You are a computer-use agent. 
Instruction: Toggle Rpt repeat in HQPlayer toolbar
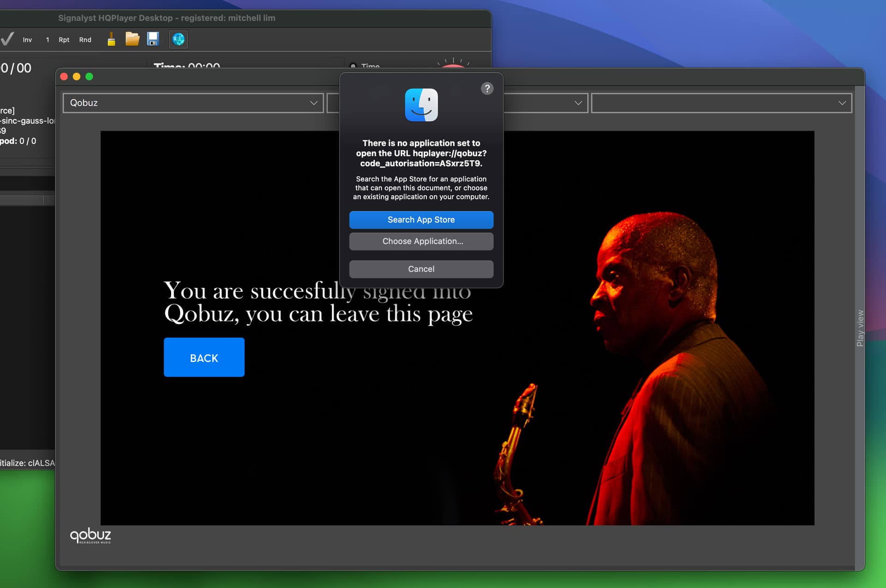click(x=64, y=40)
